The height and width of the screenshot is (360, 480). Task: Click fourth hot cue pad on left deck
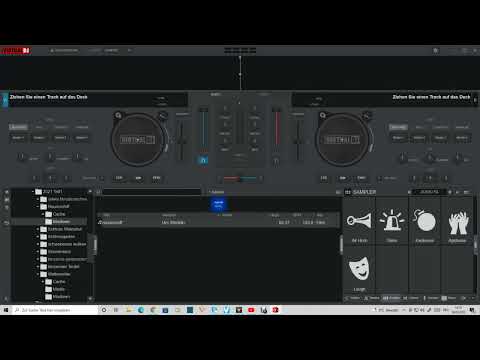click(x=82, y=138)
